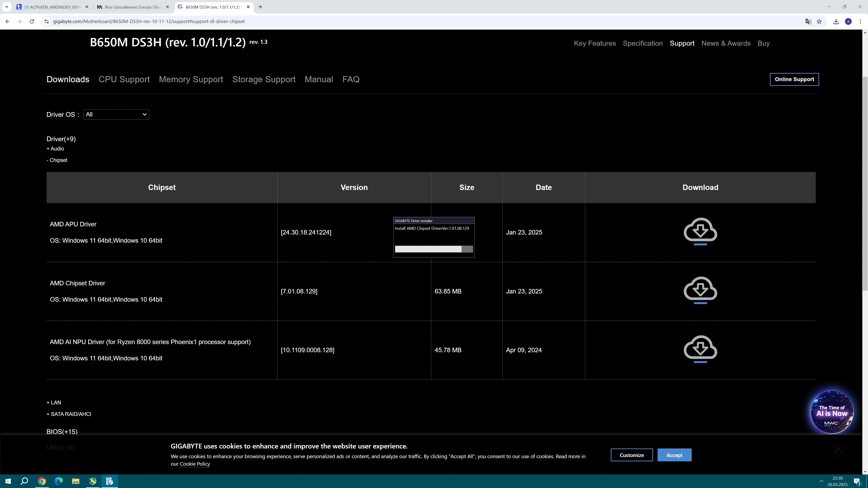Expand the BIOS(+15) section
The height and width of the screenshot is (488, 868).
point(62,432)
